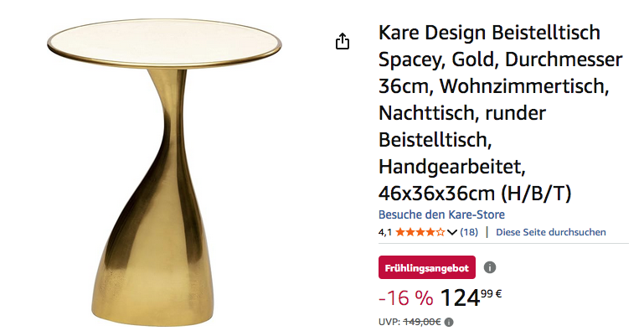Click the Diese Seite durchsuchen link
644x336 pixels.
pyautogui.click(x=551, y=232)
